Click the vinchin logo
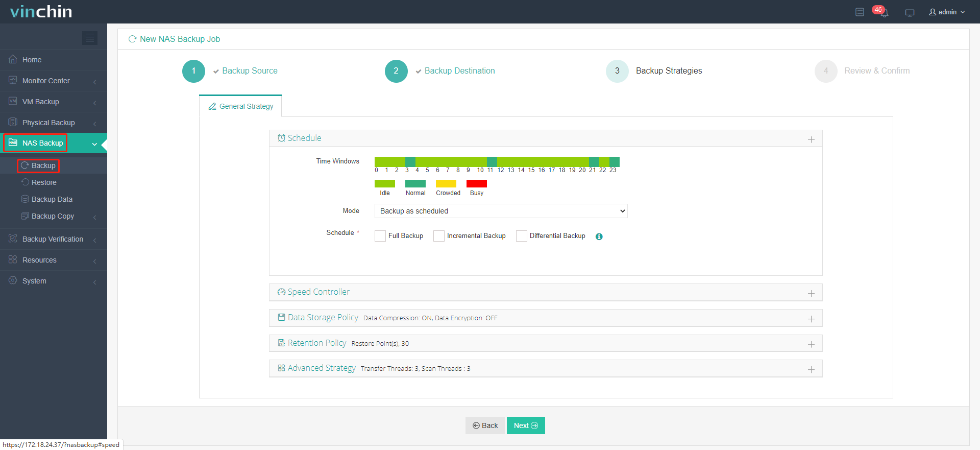The image size is (980, 450). tap(41, 11)
